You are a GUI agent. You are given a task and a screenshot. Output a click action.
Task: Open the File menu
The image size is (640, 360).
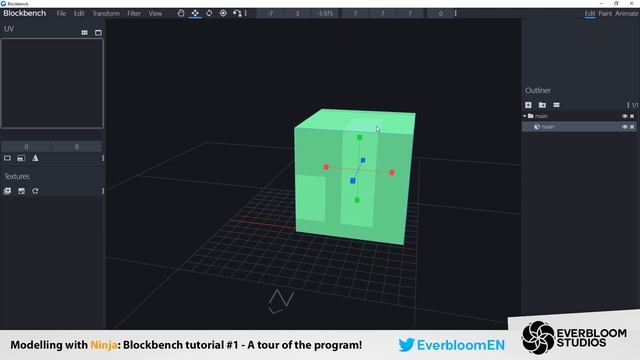click(61, 13)
